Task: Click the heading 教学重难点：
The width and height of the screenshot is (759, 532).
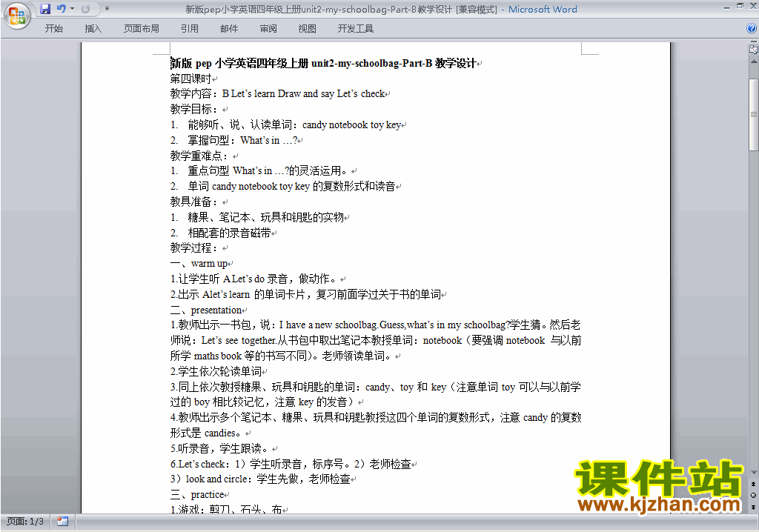Action: coord(199,156)
